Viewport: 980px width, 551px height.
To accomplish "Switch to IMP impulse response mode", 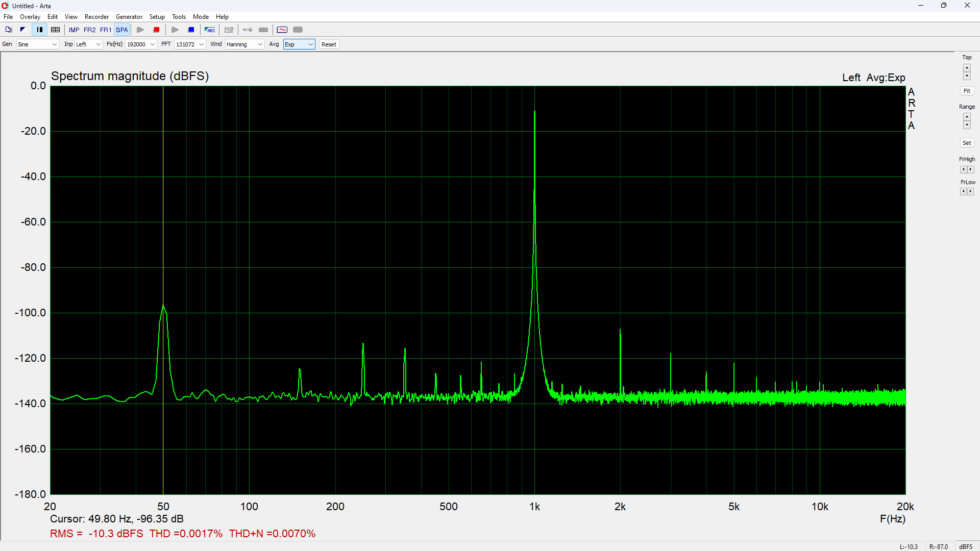I will (74, 30).
